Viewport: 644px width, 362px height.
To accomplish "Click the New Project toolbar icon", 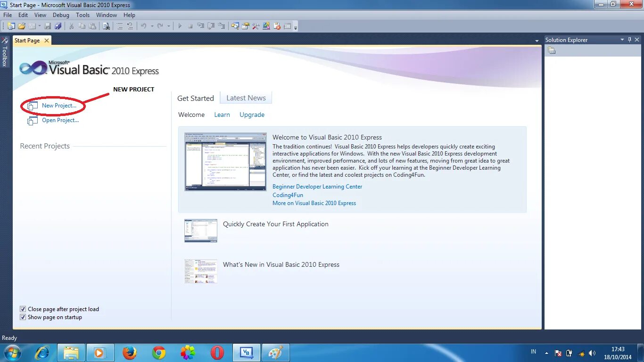I will tap(11, 26).
